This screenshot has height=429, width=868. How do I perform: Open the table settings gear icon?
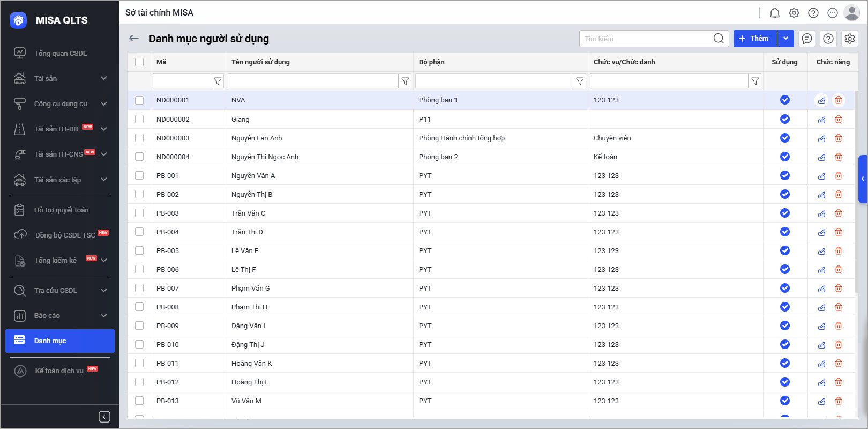coord(849,39)
